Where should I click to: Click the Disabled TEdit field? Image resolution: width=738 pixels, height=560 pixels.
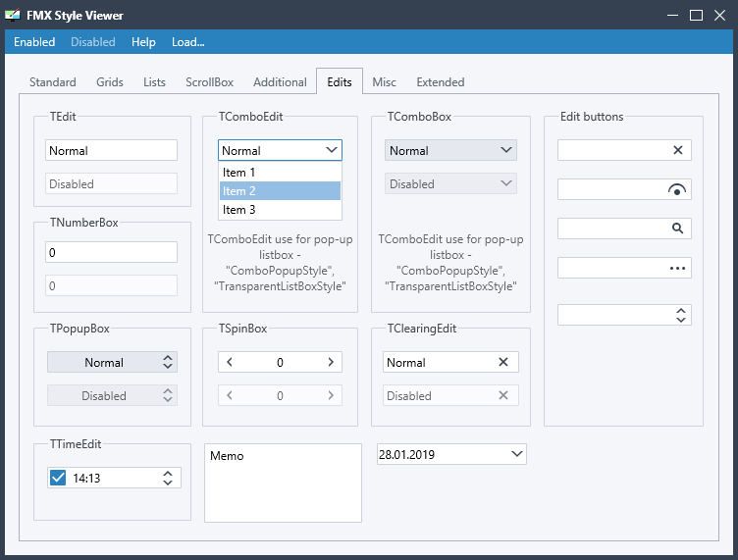click(111, 183)
